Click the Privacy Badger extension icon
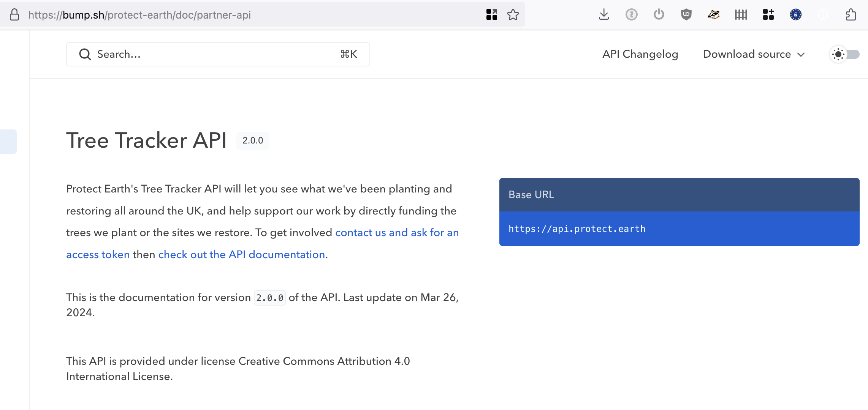868x410 pixels. 713,15
